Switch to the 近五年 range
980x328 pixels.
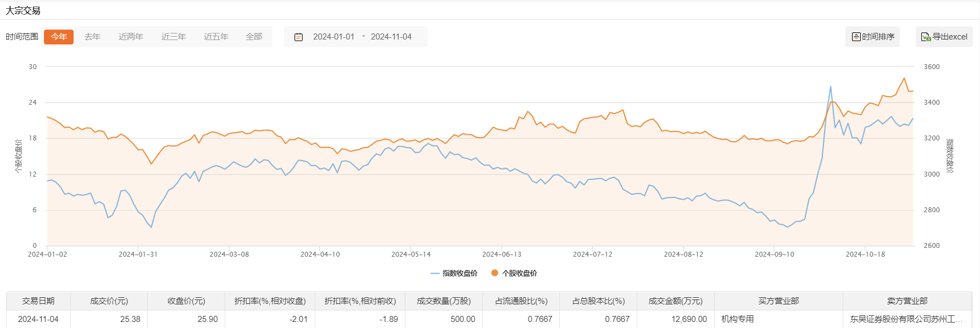(x=216, y=37)
